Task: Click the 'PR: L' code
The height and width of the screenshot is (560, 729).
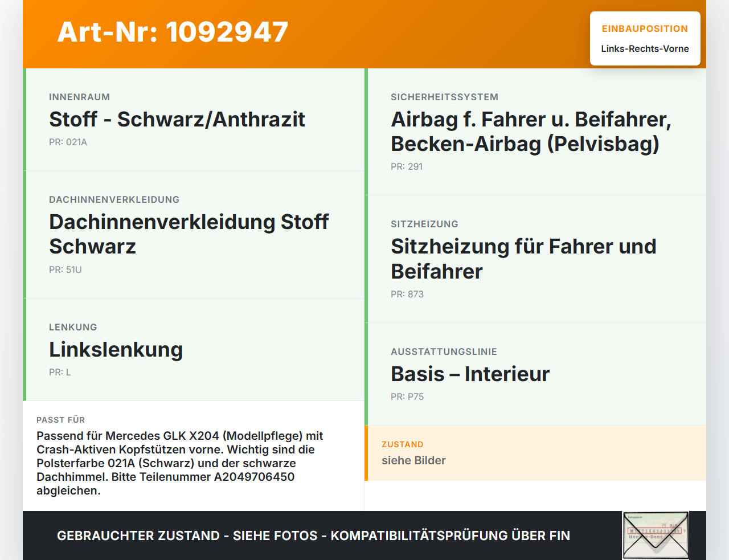Action: [x=60, y=372]
